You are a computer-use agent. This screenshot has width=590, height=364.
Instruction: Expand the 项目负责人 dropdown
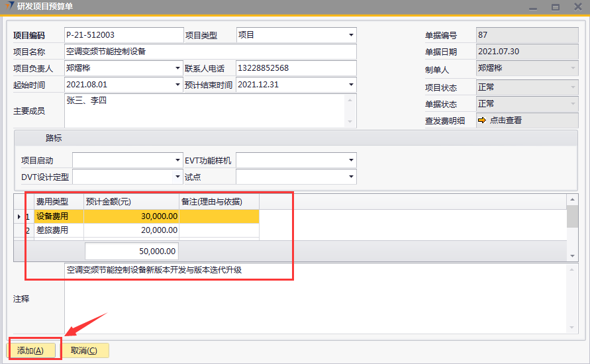[177, 68]
